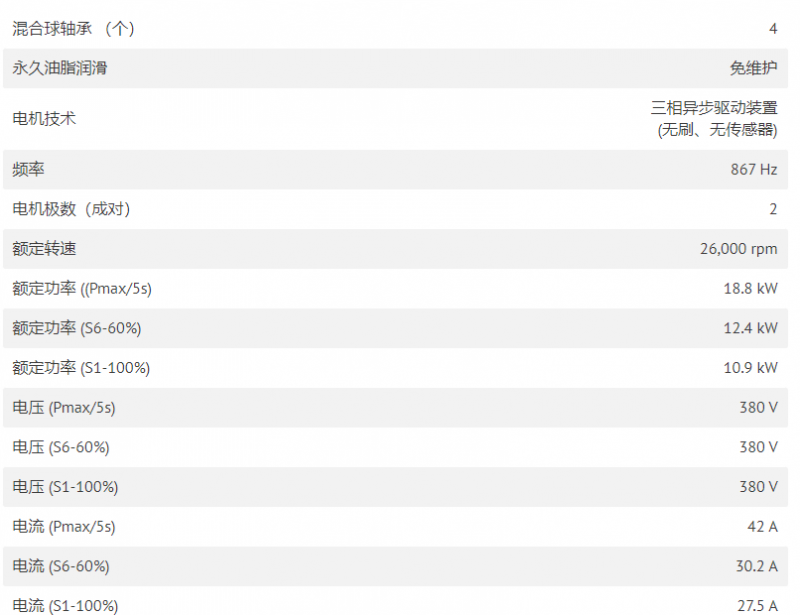800x615 pixels.
Task: Select the value 免维护 for 永久油脂润滑
Action: (x=753, y=68)
